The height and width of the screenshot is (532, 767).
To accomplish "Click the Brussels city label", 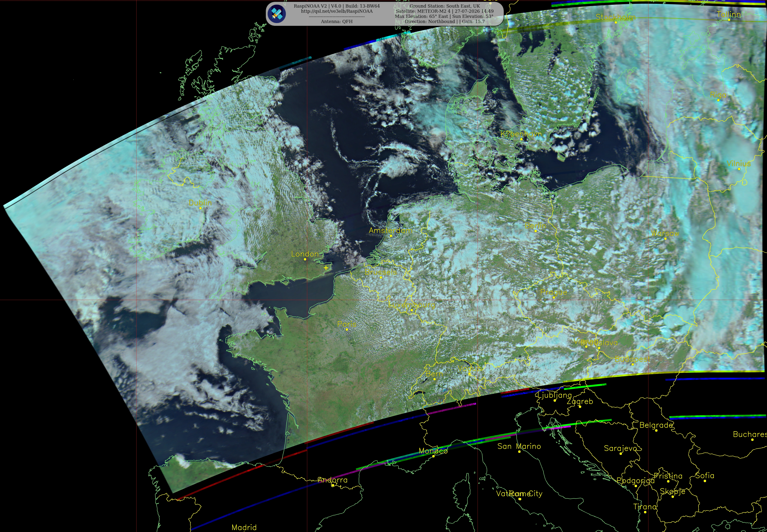I will click(x=381, y=272).
